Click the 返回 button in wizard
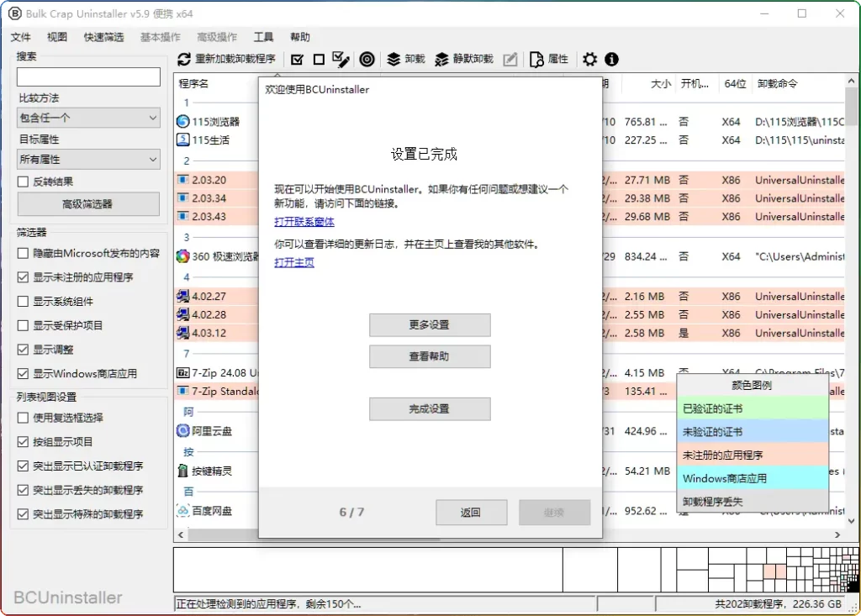The image size is (861, 616). coord(471,513)
